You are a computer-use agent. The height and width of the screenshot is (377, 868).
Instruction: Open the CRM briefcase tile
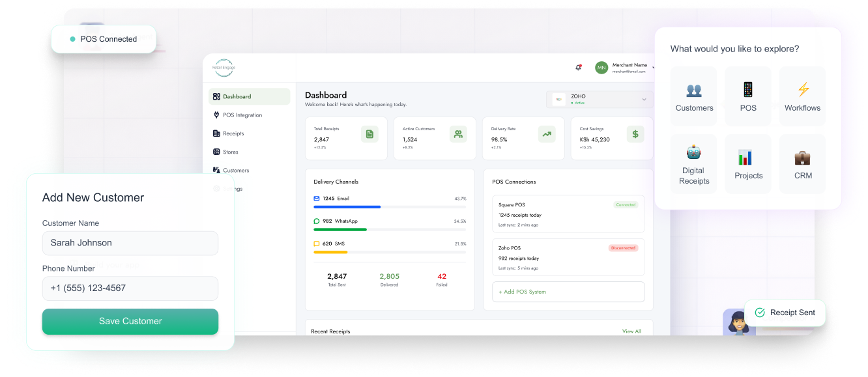pyautogui.click(x=802, y=163)
